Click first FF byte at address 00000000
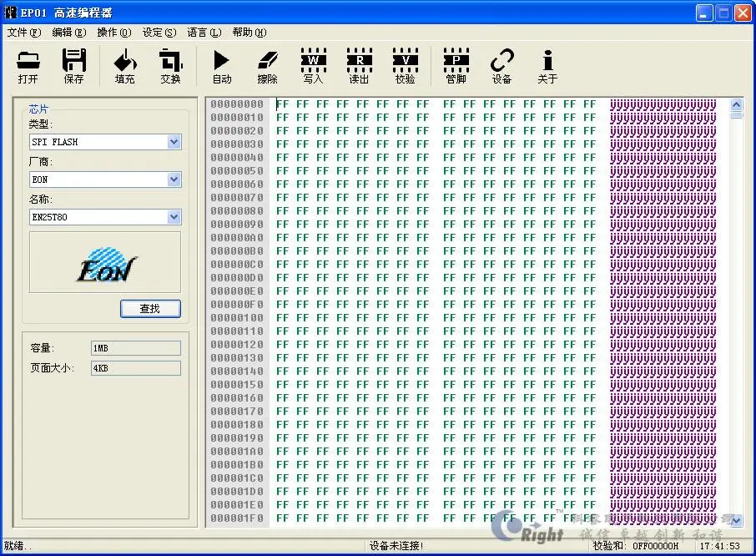 pos(283,104)
